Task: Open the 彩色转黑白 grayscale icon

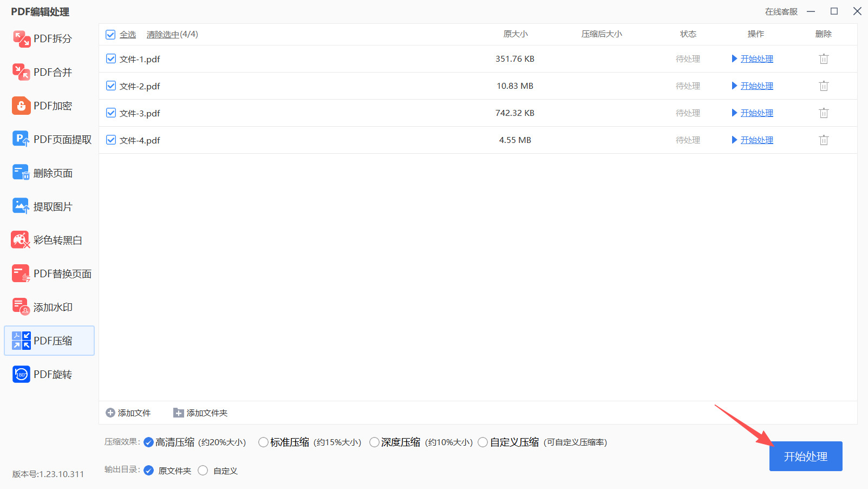Action: 21,240
